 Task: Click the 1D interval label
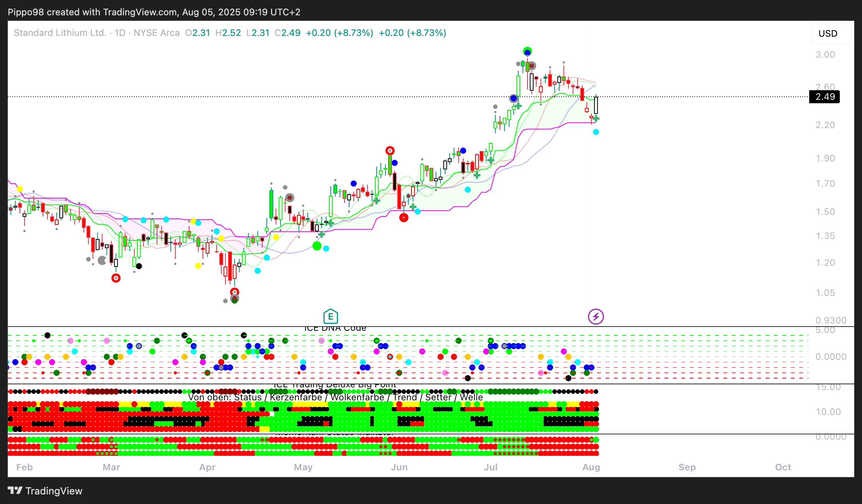tap(120, 33)
